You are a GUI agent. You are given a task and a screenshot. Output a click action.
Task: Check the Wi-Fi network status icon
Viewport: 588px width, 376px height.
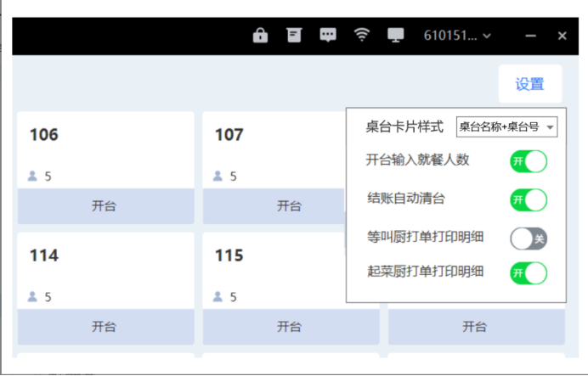[x=361, y=35]
